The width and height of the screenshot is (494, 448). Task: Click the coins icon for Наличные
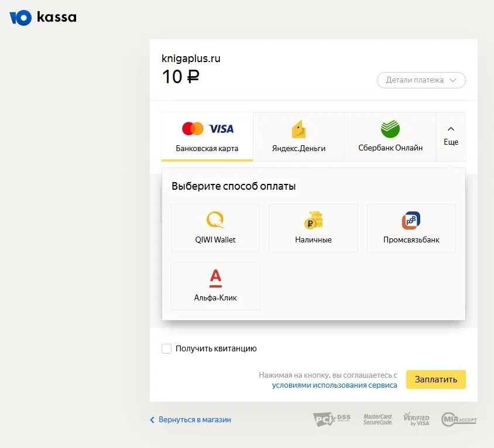[313, 220]
